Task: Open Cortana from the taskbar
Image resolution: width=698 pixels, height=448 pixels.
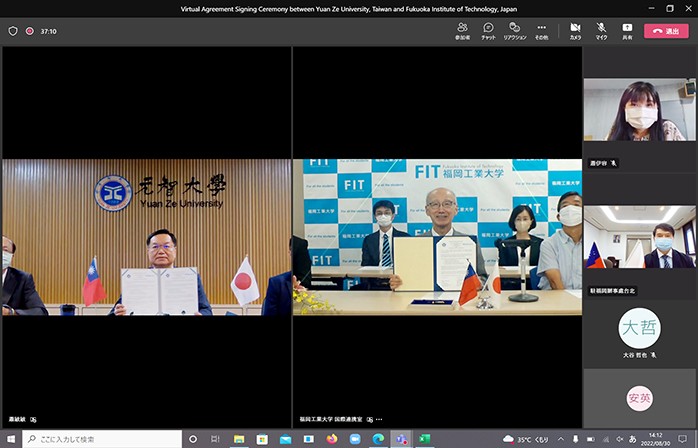Action: click(x=193, y=439)
